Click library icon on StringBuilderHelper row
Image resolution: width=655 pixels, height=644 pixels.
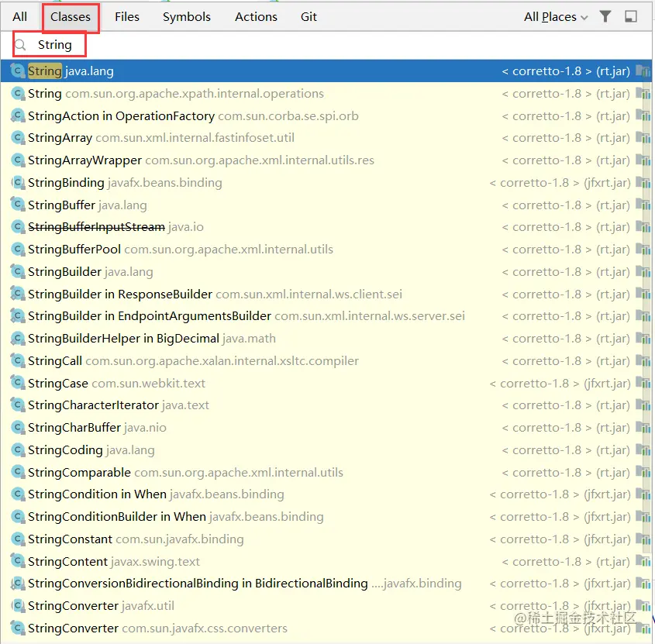pyautogui.click(x=643, y=339)
